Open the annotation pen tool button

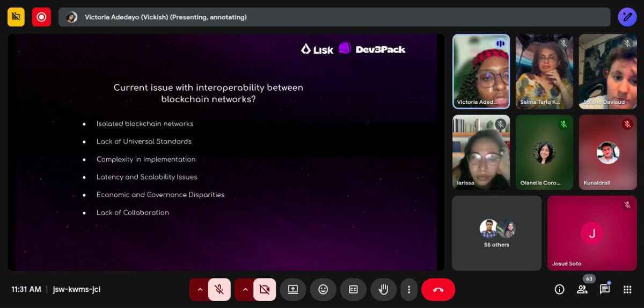click(x=627, y=17)
